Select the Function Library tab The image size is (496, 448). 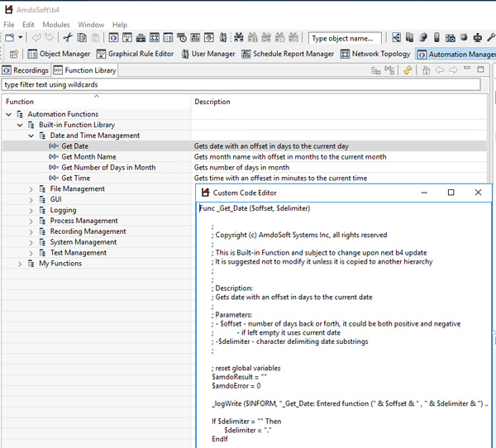(x=85, y=70)
